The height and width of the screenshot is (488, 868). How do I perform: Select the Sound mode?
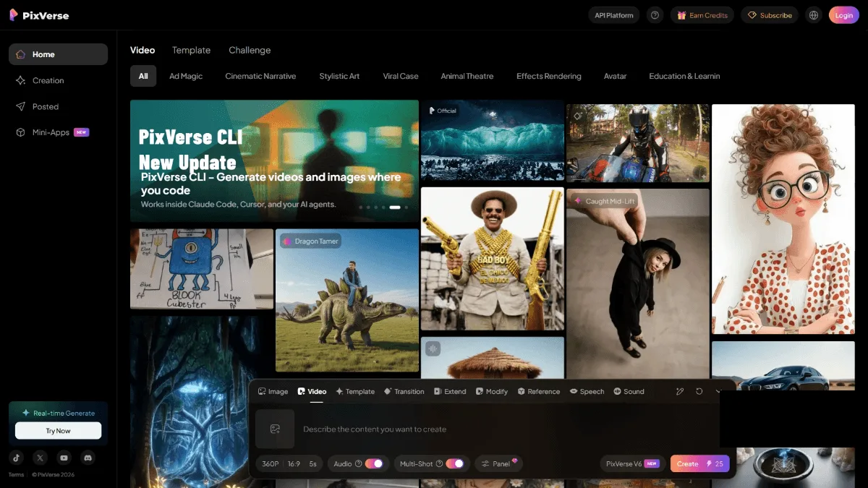click(x=629, y=391)
